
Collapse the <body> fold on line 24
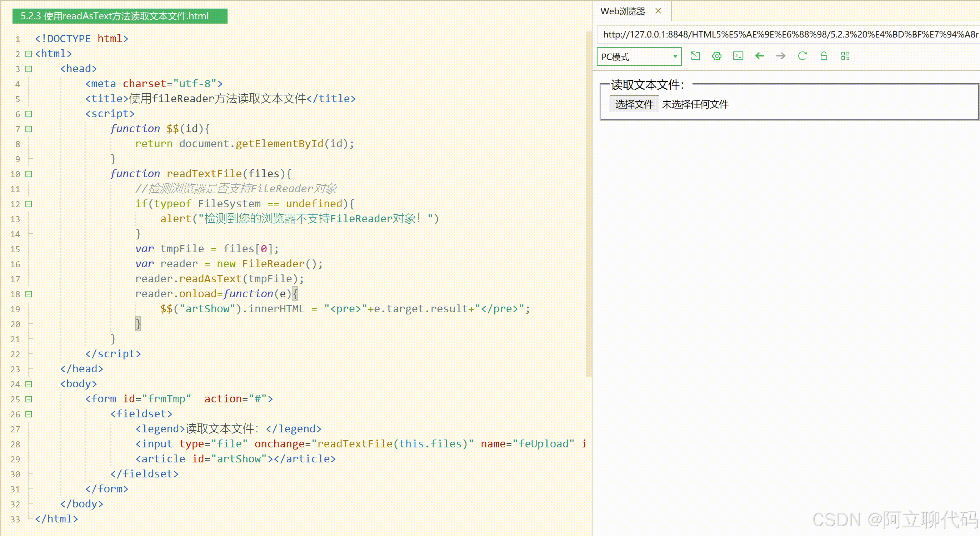coord(29,384)
